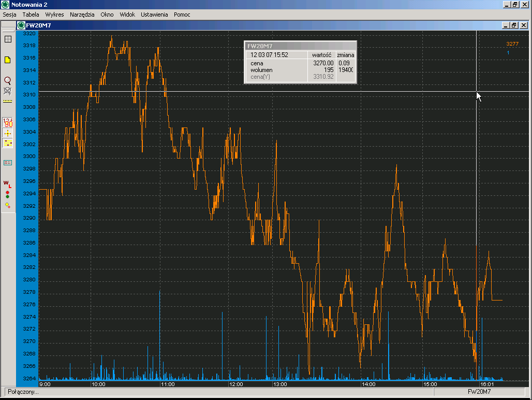Click the orange 3277 legend value
The width and height of the screenshot is (532, 400).
pos(512,44)
